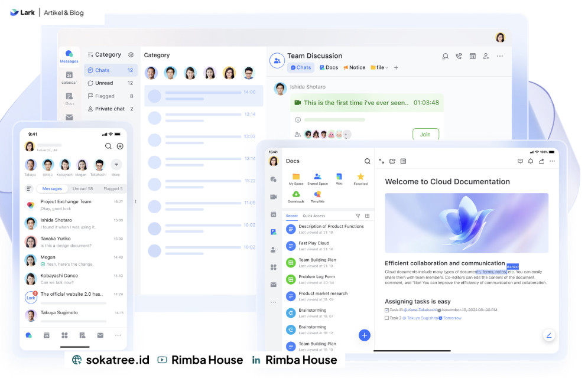This screenshot has height=385, width=588.
Task: Switch to Chats tab in Team Discussion
Action: pos(301,68)
